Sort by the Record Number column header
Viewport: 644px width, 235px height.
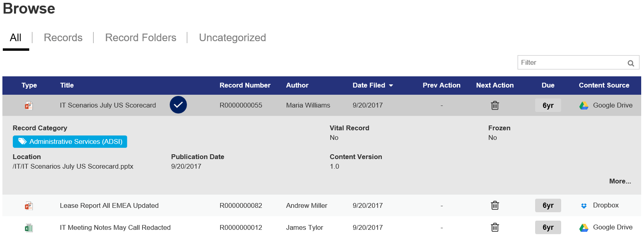pos(245,85)
